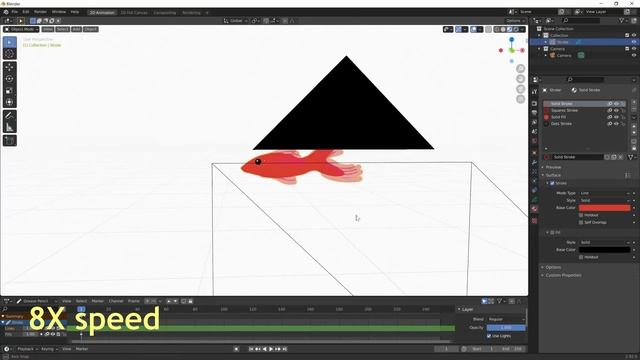Click the Blender logo menu icon
The width and height of the screenshot is (640, 360).
[x=6, y=12]
